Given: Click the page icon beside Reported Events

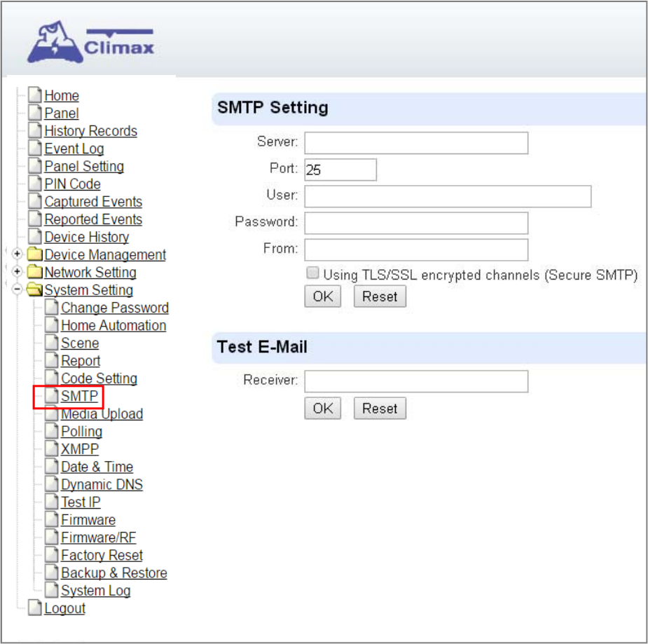Looking at the screenshot, I should pos(35,219).
